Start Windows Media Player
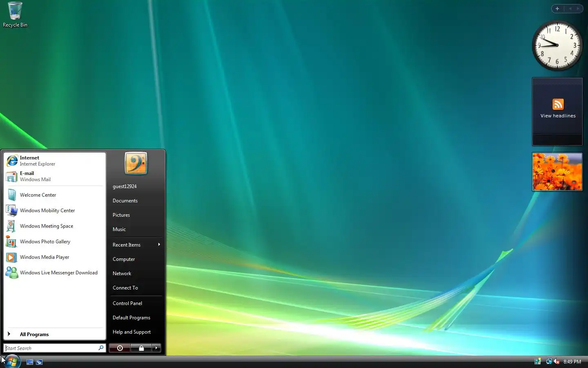This screenshot has height=368, width=588. coord(55,257)
